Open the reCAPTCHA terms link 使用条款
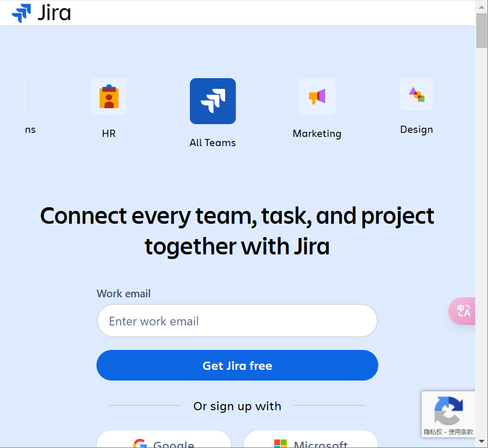This screenshot has height=448, width=488. click(x=460, y=432)
